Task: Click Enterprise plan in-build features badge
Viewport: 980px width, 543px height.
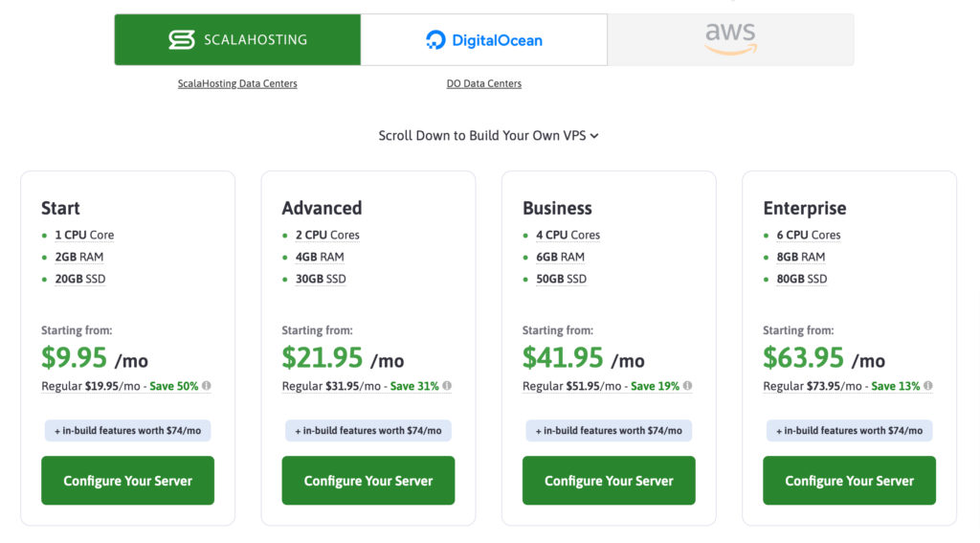Action: [850, 430]
